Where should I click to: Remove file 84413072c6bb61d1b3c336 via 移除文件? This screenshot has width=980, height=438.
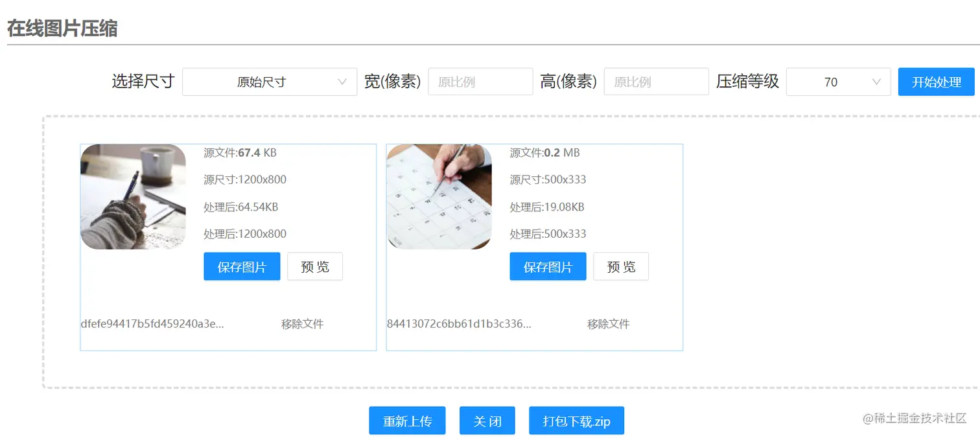click(x=608, y=324)
